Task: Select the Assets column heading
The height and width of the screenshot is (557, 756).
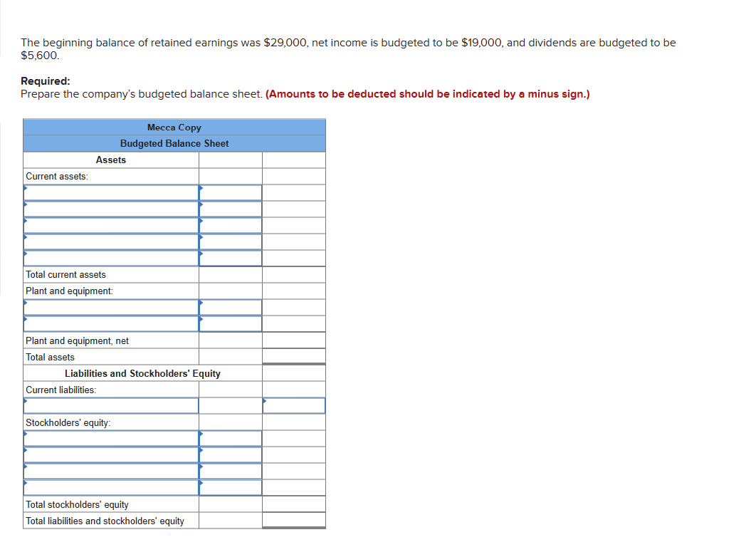Action: pyautogui.click(x=111, y=160)
